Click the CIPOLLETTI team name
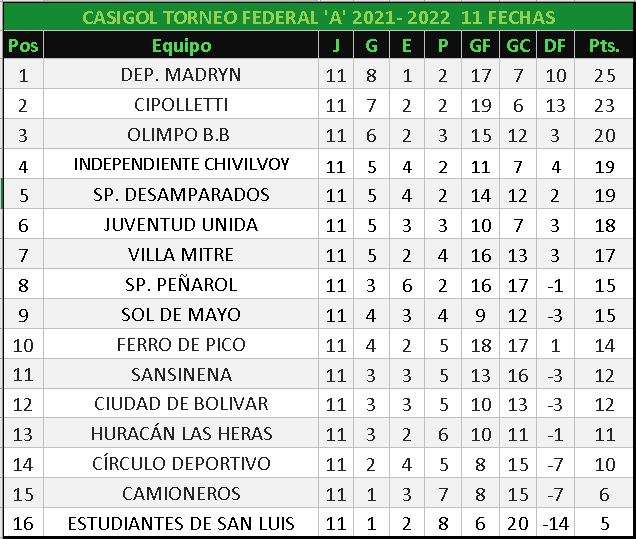This screenshot has height=539, width=636. [181, 105]
